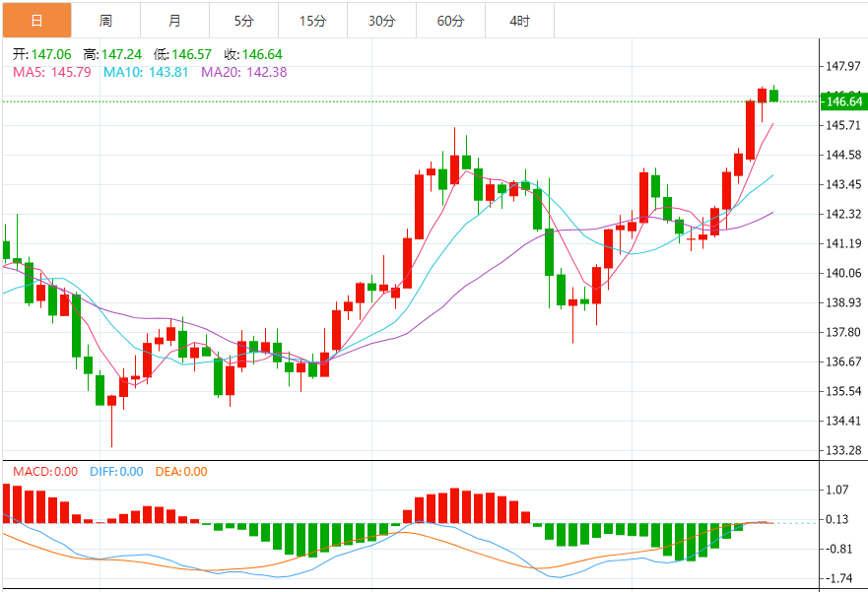
Task: Click the 收:146.64 close value
Action: point(253,54)
